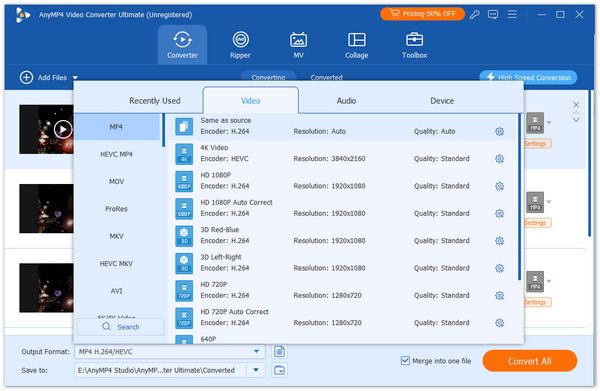Click the preset list scrollbar
Screen dimensions: 600x391
(519, 197)
